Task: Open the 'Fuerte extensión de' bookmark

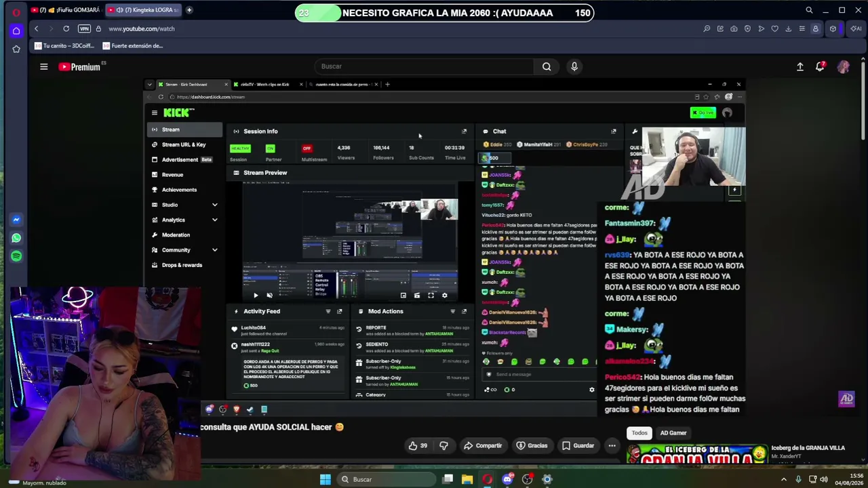Action: coord(132,45)
